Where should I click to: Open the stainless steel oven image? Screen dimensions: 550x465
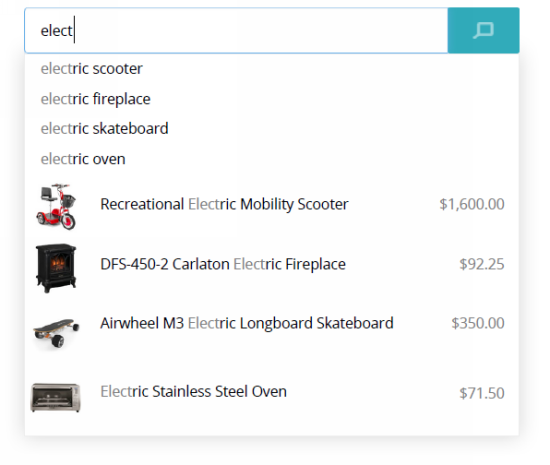pos(56,397)
